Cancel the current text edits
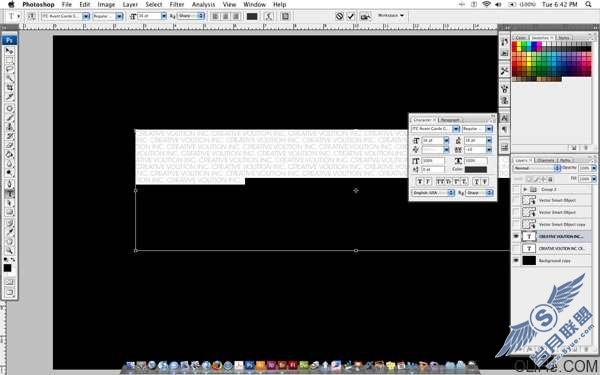Image resolution: width=600 pixels, height=375 pixels. (x=339, y=16)
